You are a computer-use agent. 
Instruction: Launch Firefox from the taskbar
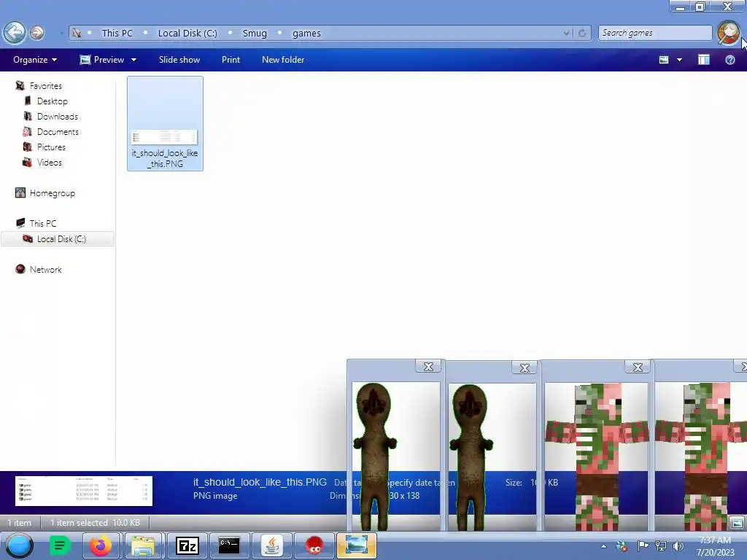(x=101, y=545)
